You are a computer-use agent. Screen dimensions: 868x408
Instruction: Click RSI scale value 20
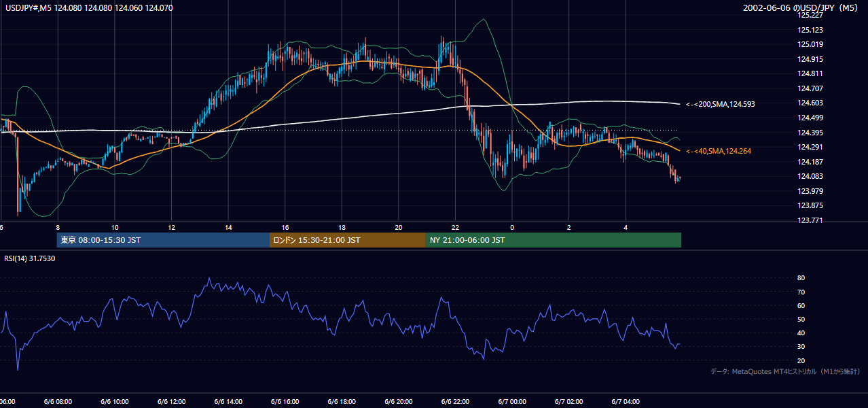tap(801, 360)
